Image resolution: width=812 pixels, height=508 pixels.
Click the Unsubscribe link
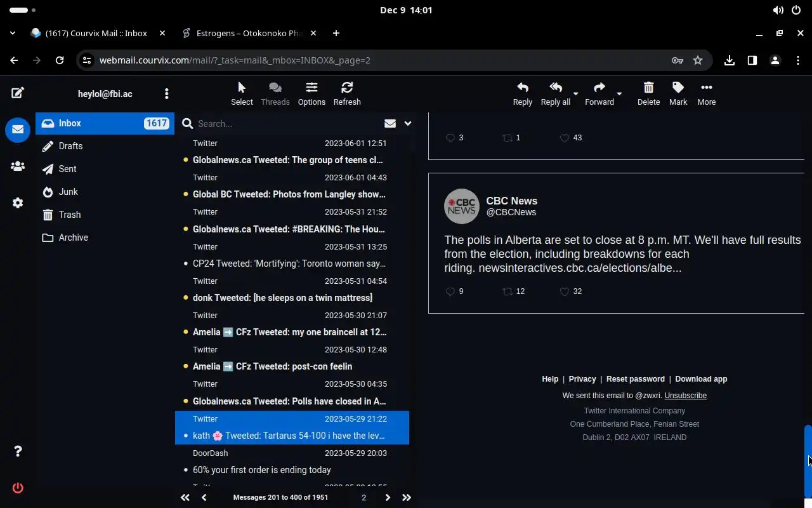[x=685, y=396]
